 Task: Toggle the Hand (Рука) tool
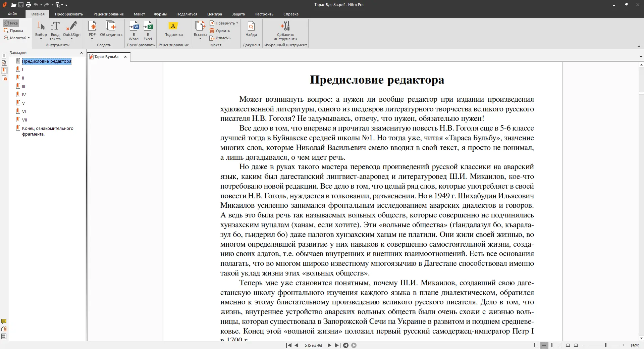11,23
